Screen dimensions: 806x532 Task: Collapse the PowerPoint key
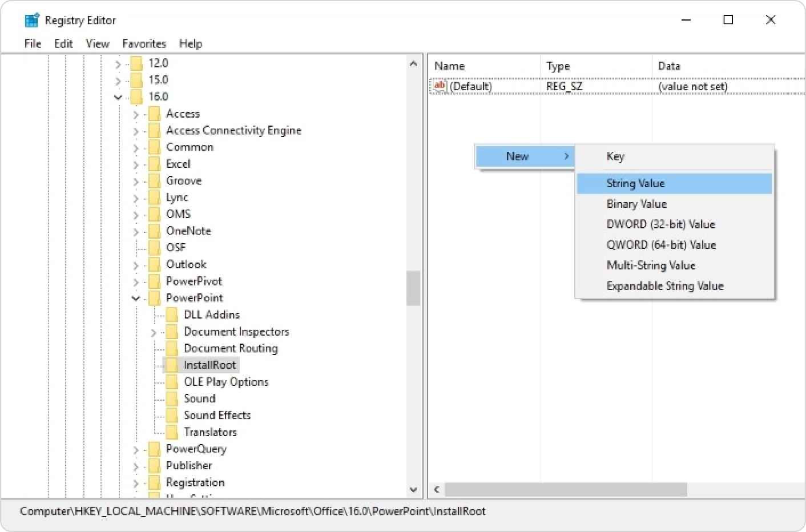click(136, 298)
